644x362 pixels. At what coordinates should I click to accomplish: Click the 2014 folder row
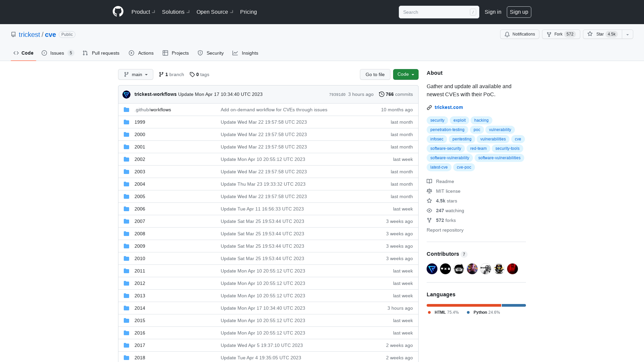[140, 308]
